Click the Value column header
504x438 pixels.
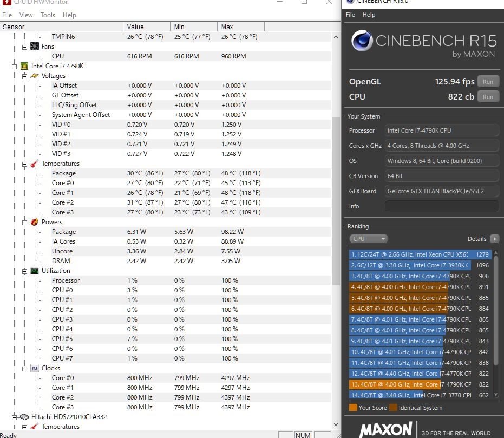tap(147, 27)
